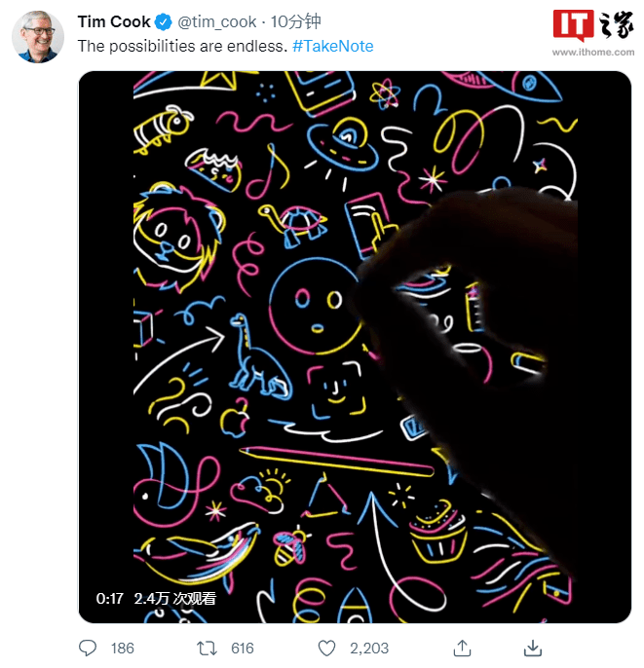Click the IT之家 logo watermark
This screenshot has height=668, width=644.
[593, 25]
